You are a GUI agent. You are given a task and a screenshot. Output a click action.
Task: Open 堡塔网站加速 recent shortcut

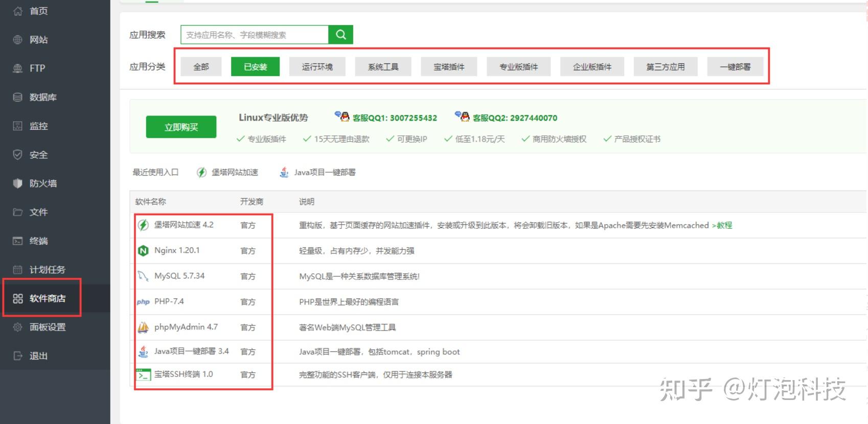coord(235,173)
